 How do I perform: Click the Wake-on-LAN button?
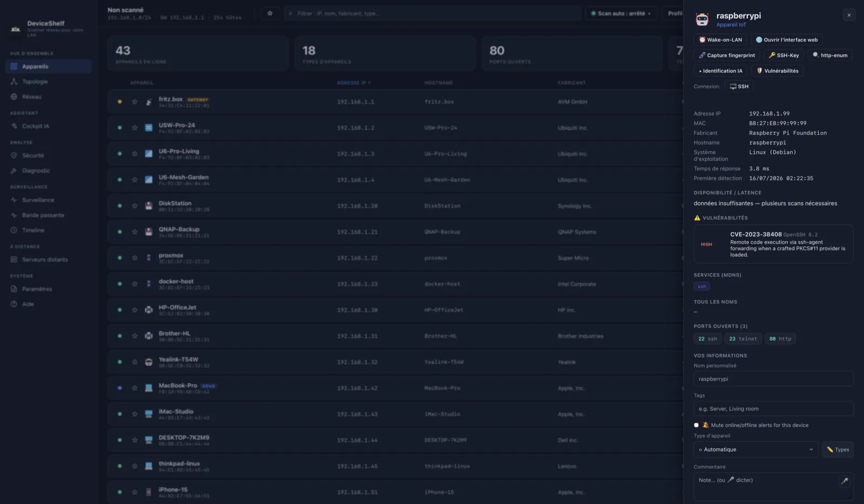coord(720,40)
